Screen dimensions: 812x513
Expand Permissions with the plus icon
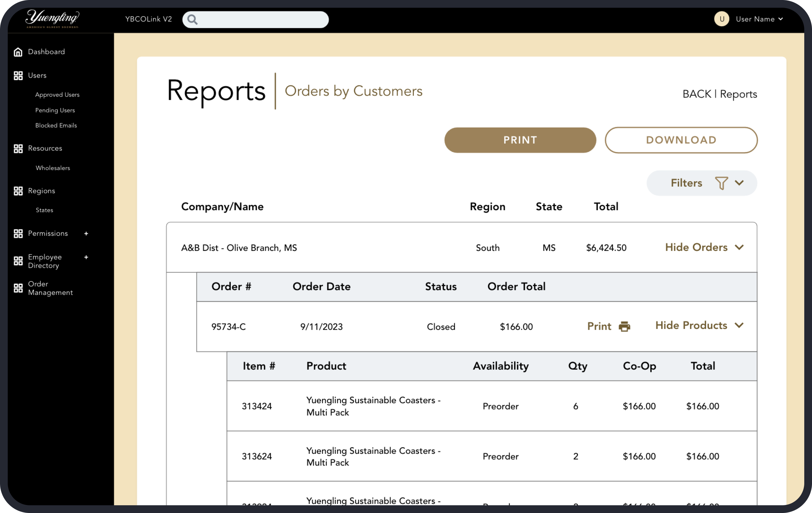click(86, 233)
